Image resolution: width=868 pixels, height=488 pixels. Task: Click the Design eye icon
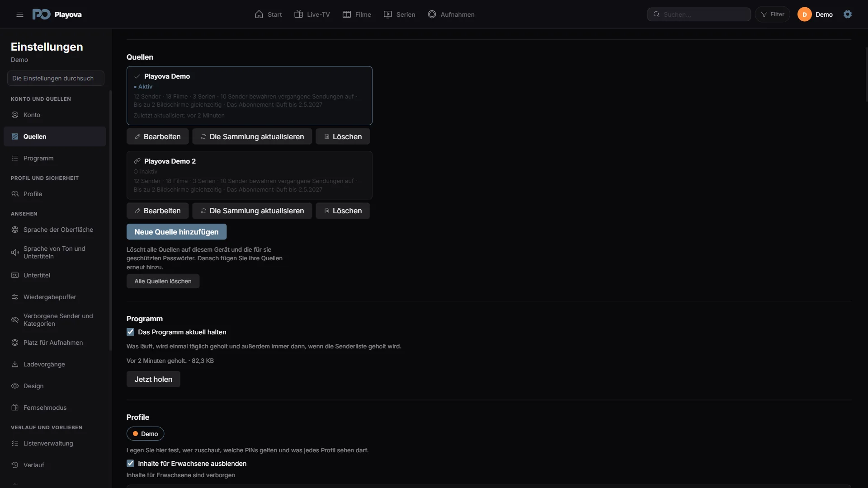(x=15, y=386)
